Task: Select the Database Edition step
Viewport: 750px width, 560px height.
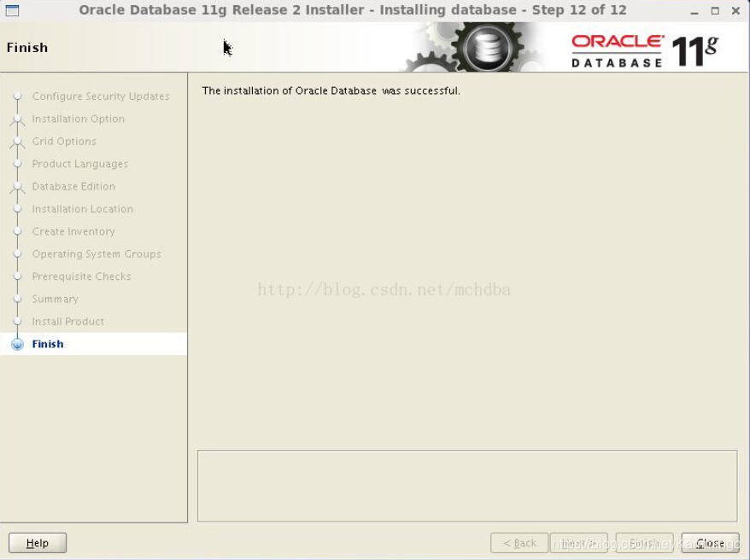Action: tap(73, 186)
